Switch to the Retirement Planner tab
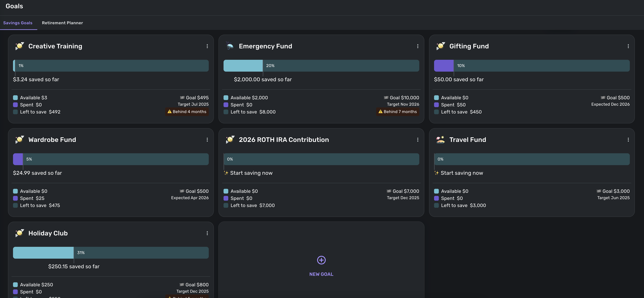 pos(62,23)
